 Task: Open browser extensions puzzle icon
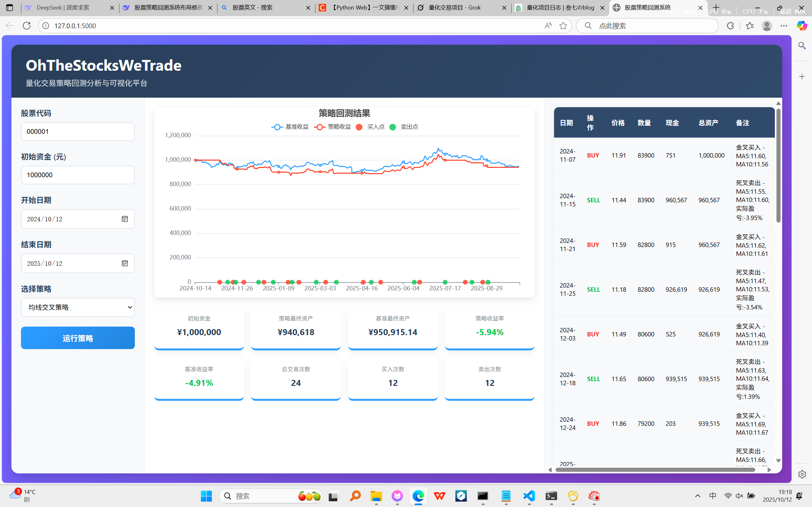point(730,26)
